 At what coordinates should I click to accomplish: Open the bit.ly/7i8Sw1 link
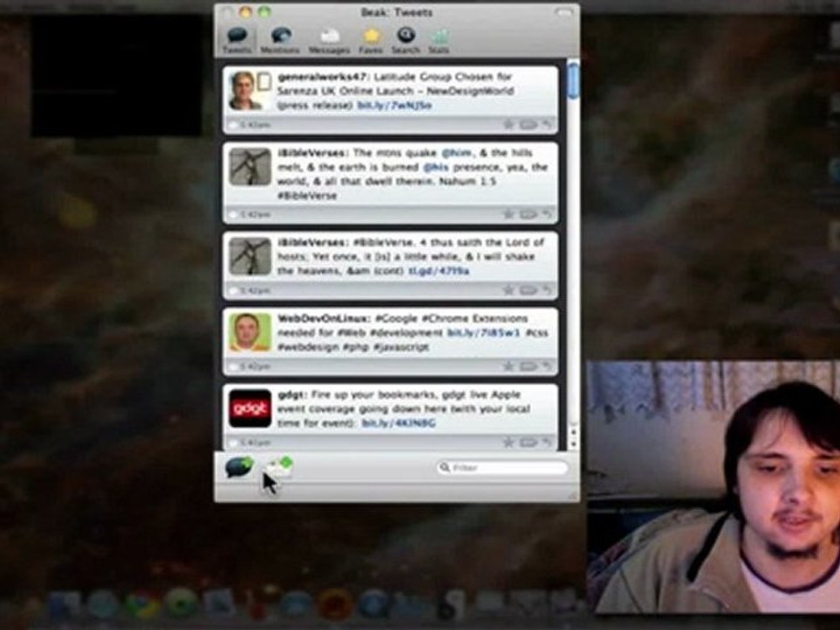[x=483, y=332]
